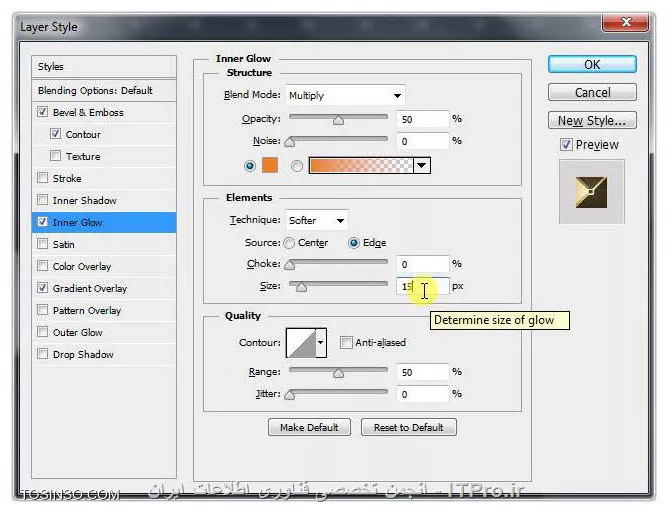672x516 pixels.
Task: Enable the Drop Shadow checkbox
Action: [x=42, y=354]
